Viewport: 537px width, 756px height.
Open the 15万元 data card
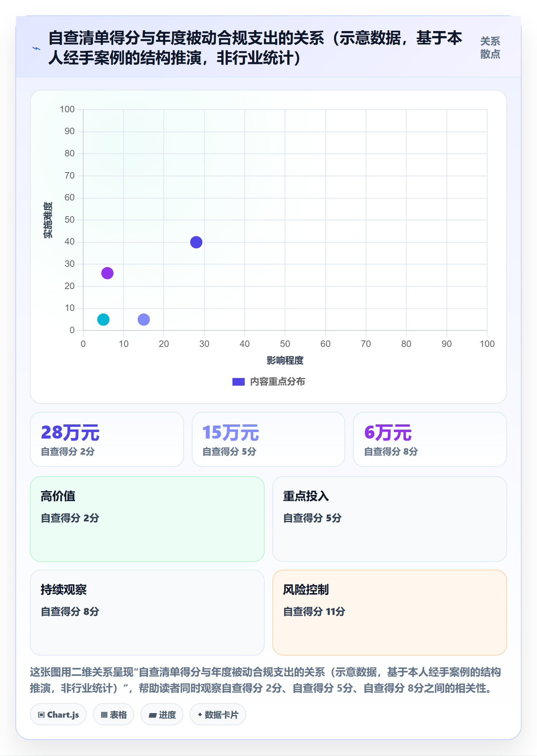(268, 439)
